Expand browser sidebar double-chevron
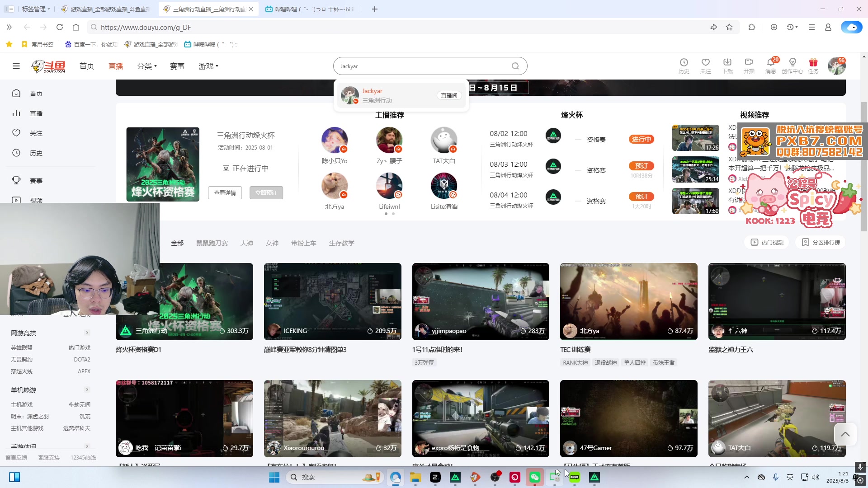The height and width of the screenshot is (488, 868). (x=9, y=27)
